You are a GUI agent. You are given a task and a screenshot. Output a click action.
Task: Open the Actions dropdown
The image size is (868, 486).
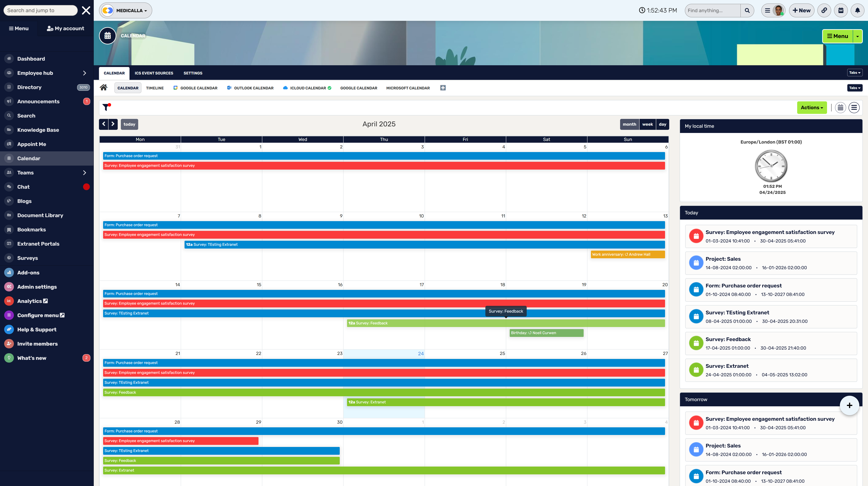tap(812, 107)
